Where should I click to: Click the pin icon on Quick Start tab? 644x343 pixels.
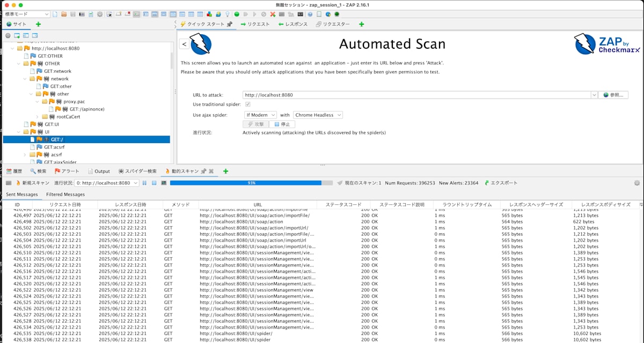229,24
